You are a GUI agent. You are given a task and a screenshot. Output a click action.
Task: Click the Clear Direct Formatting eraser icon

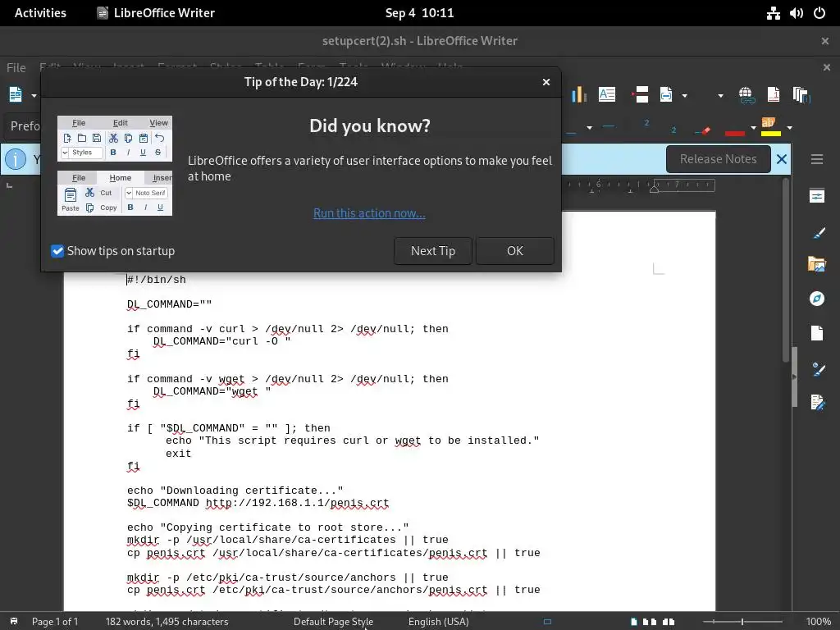click(x=702, y=129)
